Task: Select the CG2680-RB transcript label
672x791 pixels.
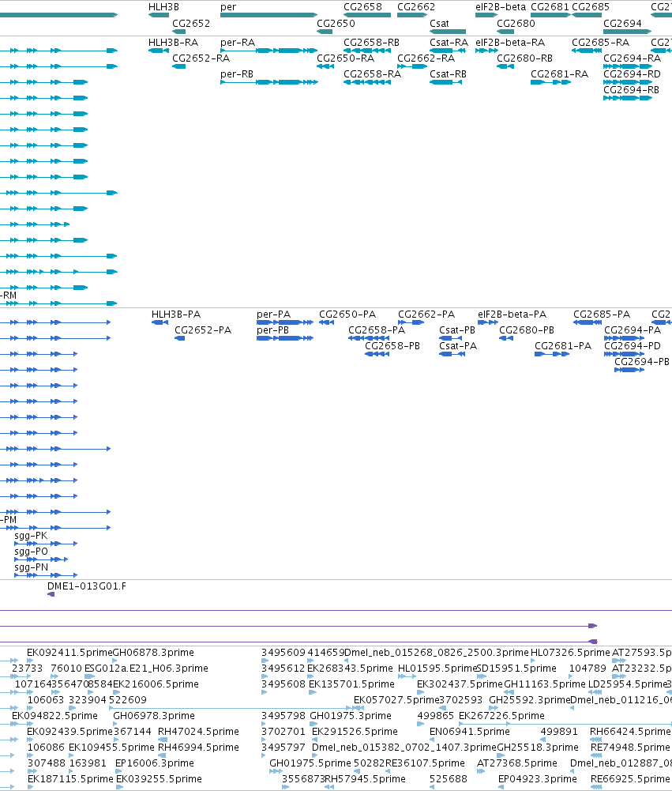Action: pyautogui.click(x=525, y=58)
